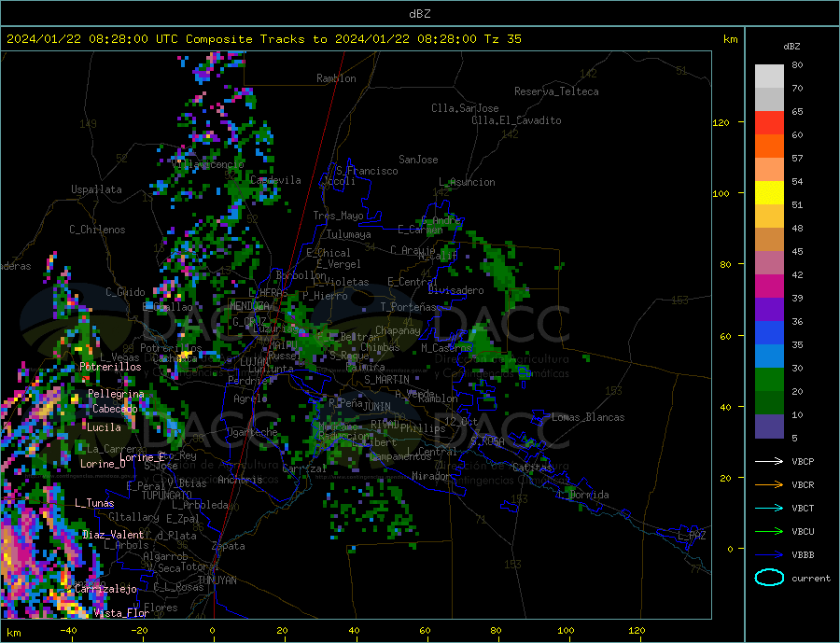Click the Cabecedo map label
Viewport: 840px width, 643px height.
[x=115, y=409]
